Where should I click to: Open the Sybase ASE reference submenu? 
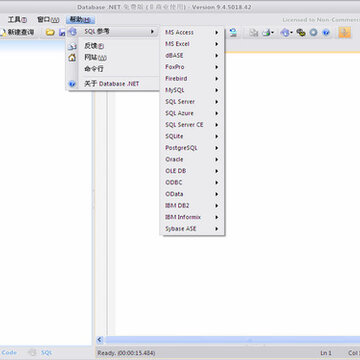pos(192,229)
